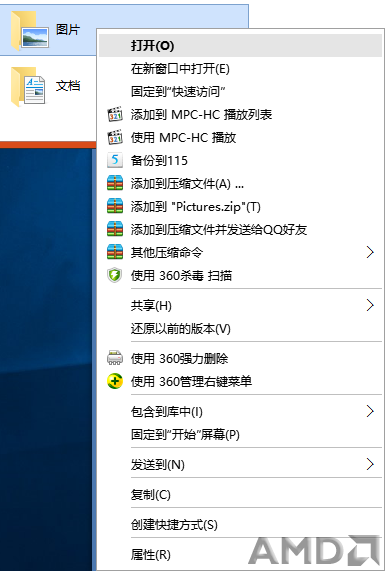Choose 添加到 "Pictures.zip"(T)

coord(240,206)
